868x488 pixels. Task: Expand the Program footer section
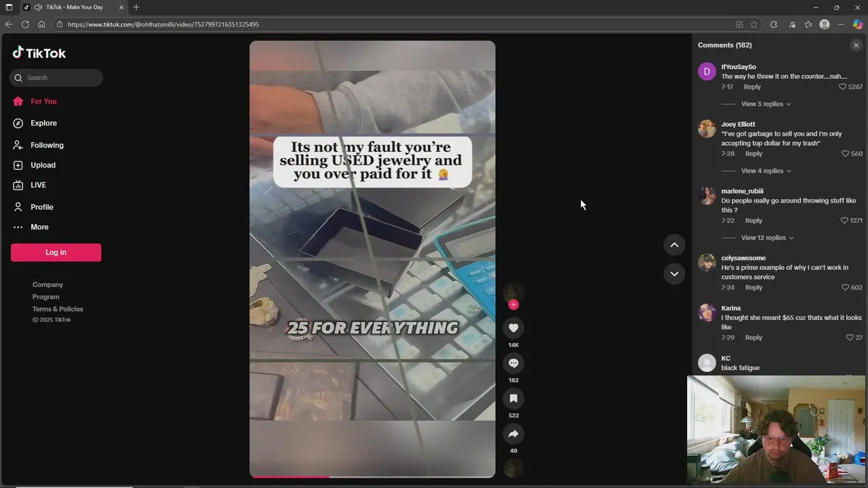click(45, 297)
